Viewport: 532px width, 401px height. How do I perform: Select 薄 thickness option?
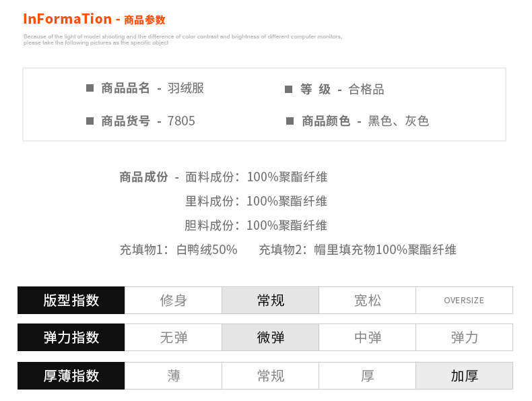(174, 376)
